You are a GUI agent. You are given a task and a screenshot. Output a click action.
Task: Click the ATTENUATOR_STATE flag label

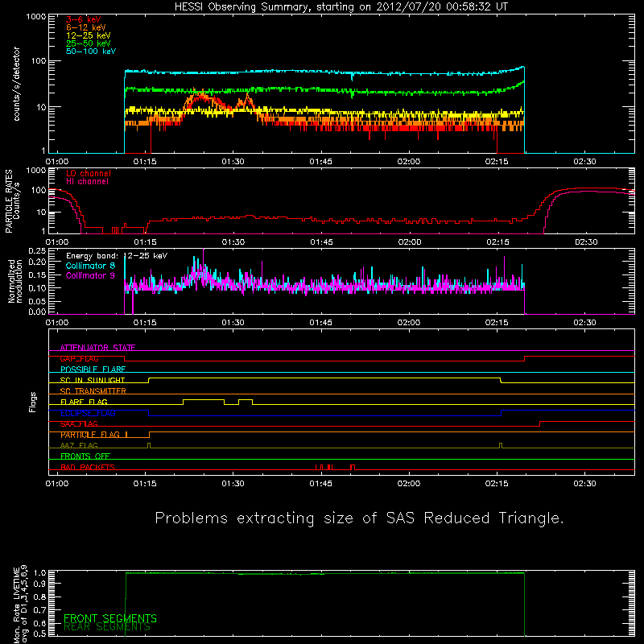[x=97, y=348]
